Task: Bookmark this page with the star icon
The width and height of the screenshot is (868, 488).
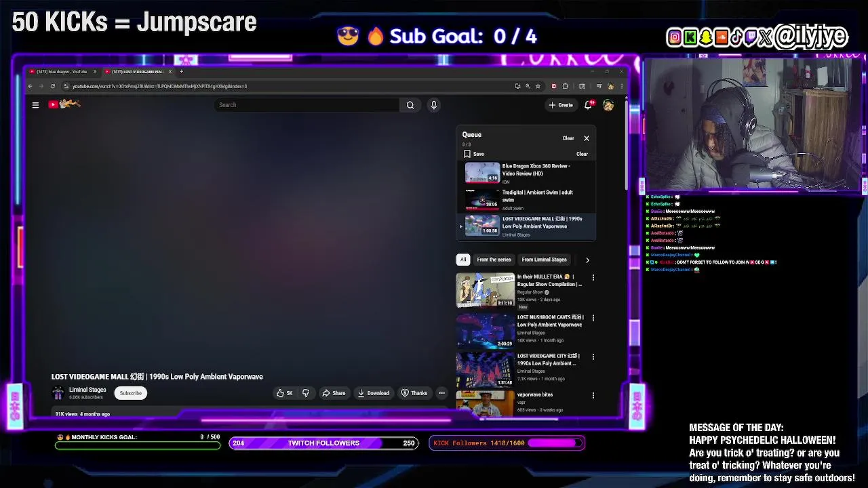Action: (x=538, y=86)
